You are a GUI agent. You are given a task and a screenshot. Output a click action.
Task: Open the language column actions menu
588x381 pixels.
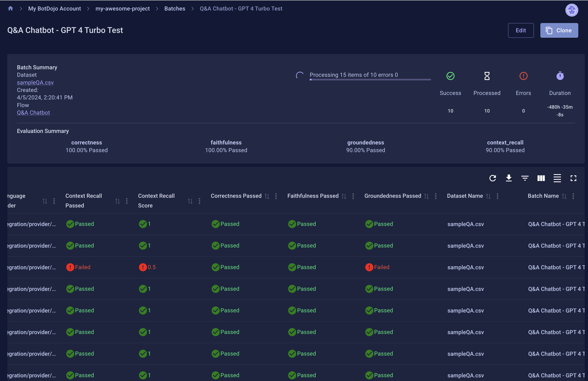coord(54,201)
